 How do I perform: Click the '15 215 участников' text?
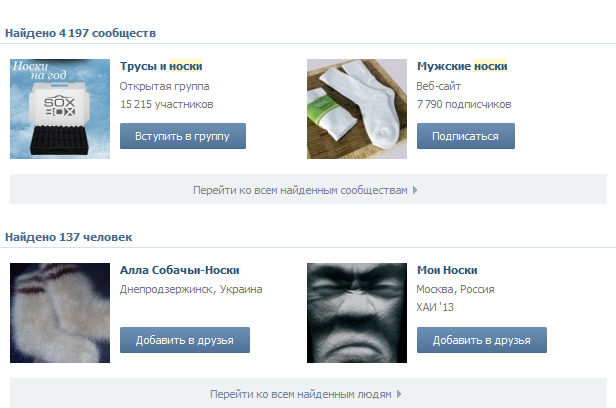pyautogui.click(x=167, y=104)
